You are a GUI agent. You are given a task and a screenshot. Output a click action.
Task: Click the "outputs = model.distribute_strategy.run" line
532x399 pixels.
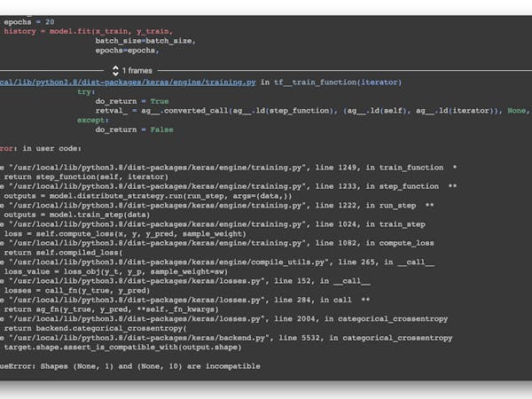click(106, 196)
